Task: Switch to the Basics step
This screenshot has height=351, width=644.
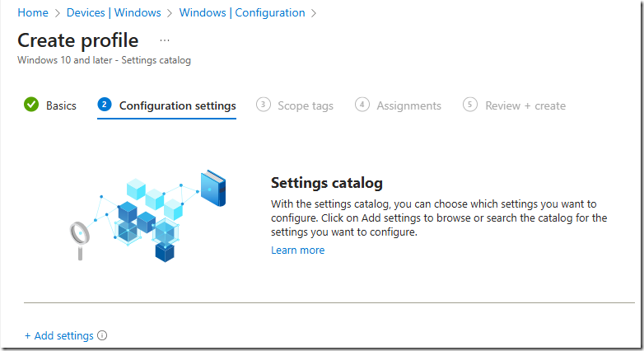Action: pyautogui.click(x=61, y=105)
